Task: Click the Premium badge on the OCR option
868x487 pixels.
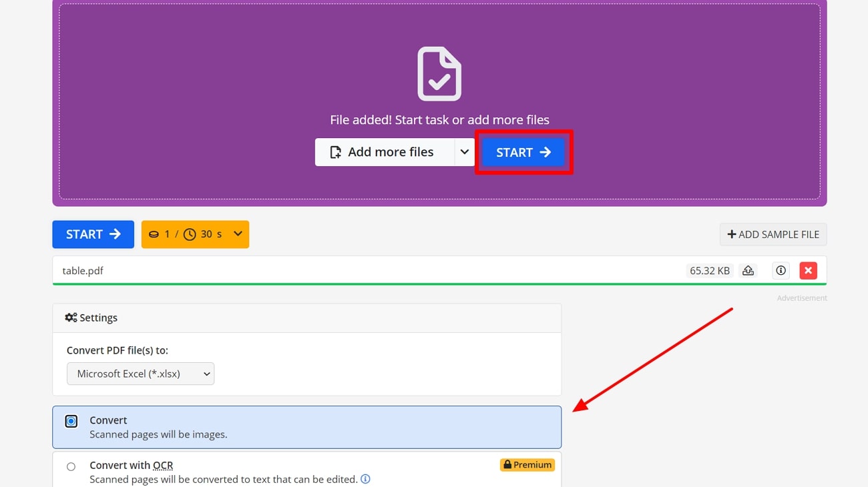Action: coord(527,465)
